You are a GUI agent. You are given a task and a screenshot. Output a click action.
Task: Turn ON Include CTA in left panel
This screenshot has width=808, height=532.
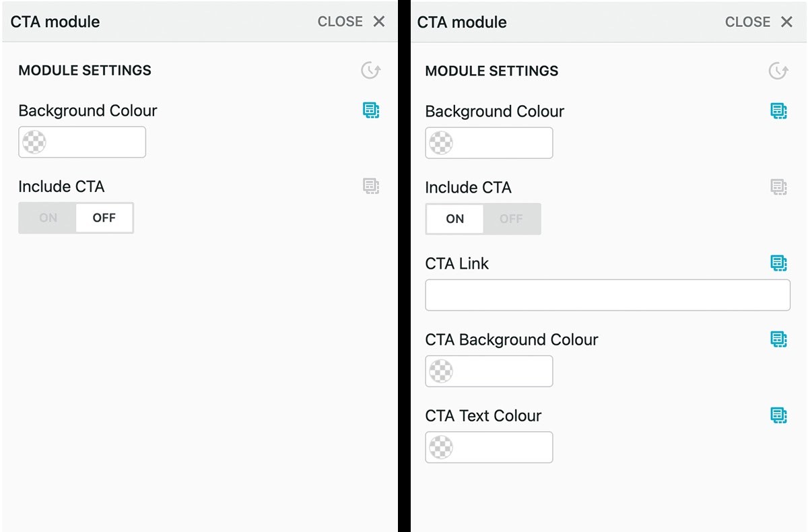tap(48, 218)
